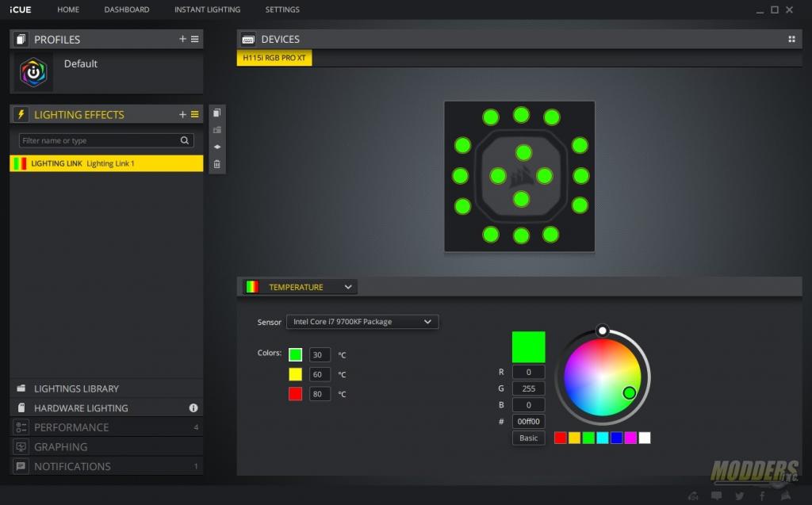The width and height of the screenshot is (812, 505).
Task: Click the iCUE logo
Action: point(20,10)
